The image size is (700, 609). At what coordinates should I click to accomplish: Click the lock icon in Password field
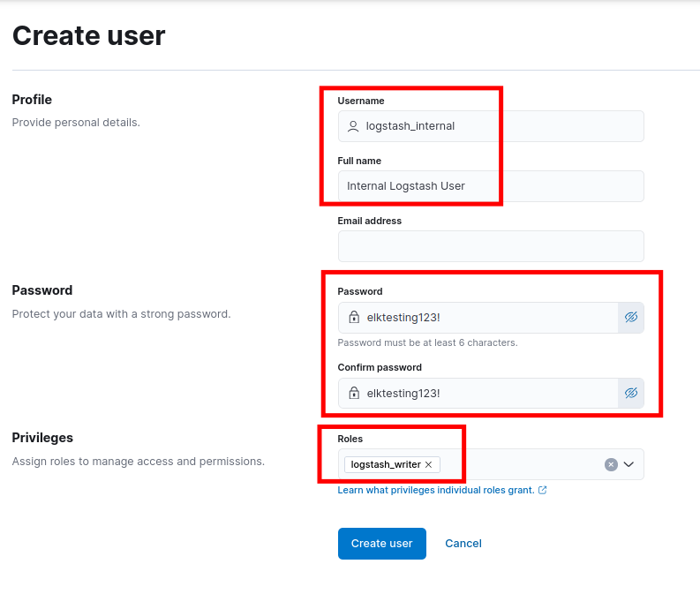click(354, 317)
